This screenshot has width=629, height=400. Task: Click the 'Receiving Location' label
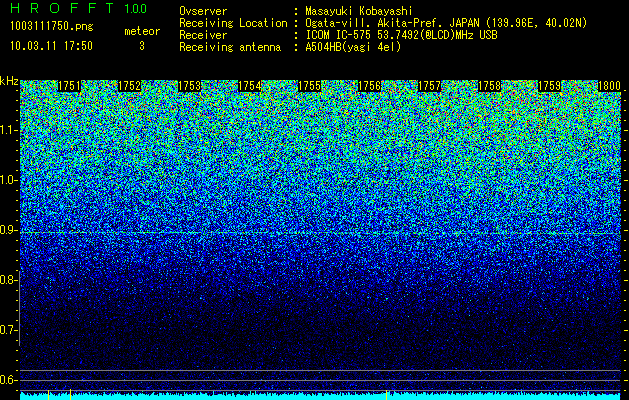coord(233,23)
